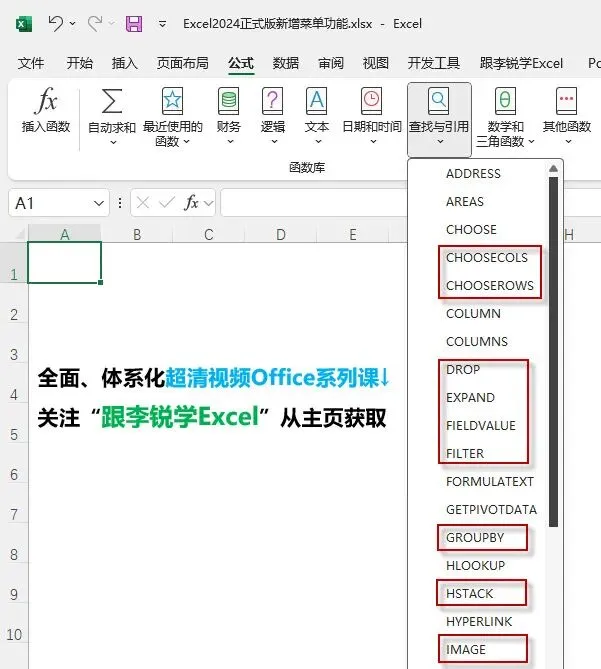Open the 日期和时间 functions icon
Screen dimensions: 601x669
(372, 101)
